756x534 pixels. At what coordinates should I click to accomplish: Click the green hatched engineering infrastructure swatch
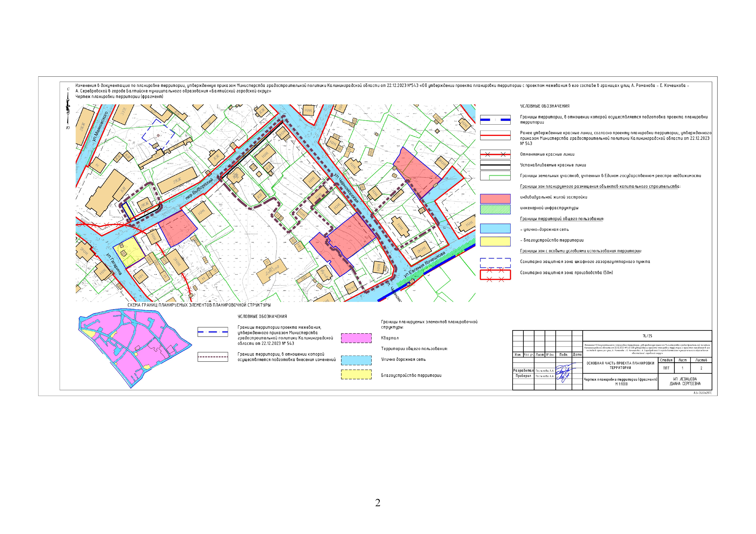[x=495, y=209]
